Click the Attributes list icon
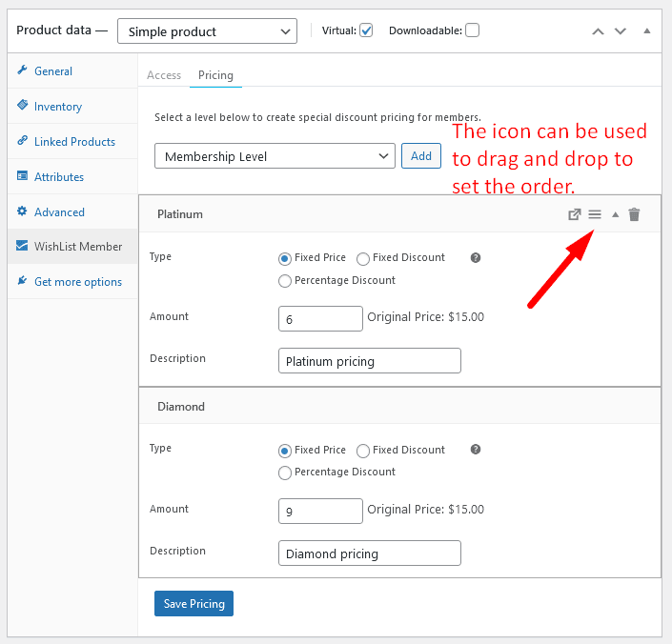The height and width of the screenshot is (644, 672). coord(22,175)
